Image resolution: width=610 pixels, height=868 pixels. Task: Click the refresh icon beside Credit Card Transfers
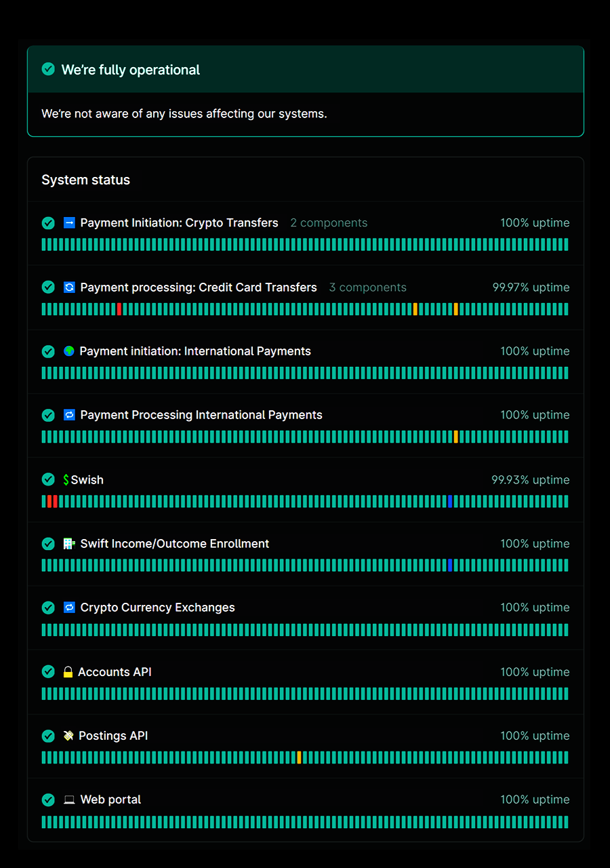pyautogui.click(x=69, y=287)
